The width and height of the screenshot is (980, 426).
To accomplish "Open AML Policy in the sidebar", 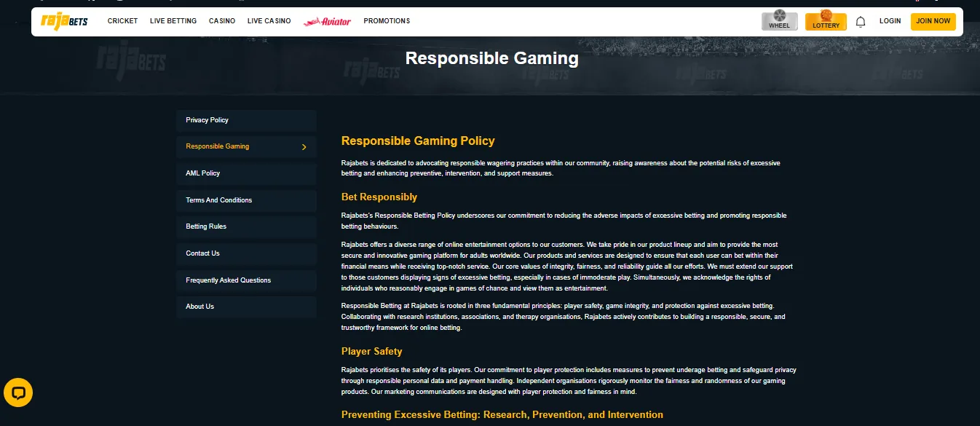I will click(x=246, y=173).
